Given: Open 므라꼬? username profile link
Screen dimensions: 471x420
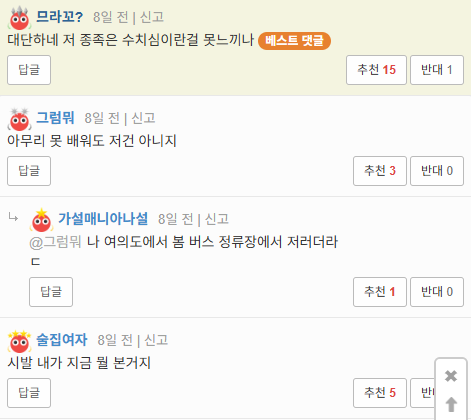Looking at the screenshot, I should point(59,17).
